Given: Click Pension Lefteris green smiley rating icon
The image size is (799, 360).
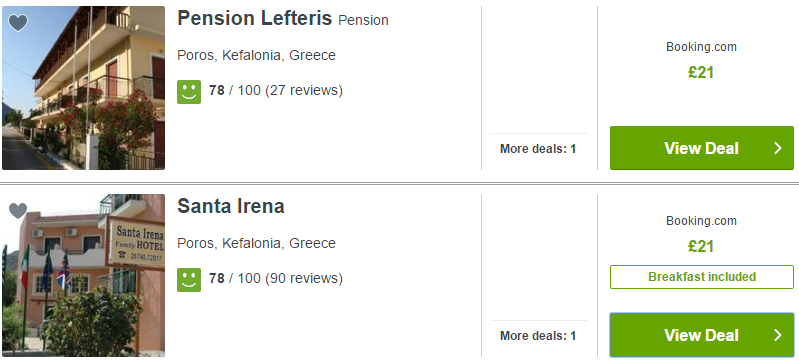Looking at the screenshot, I should tap(189, 91).
